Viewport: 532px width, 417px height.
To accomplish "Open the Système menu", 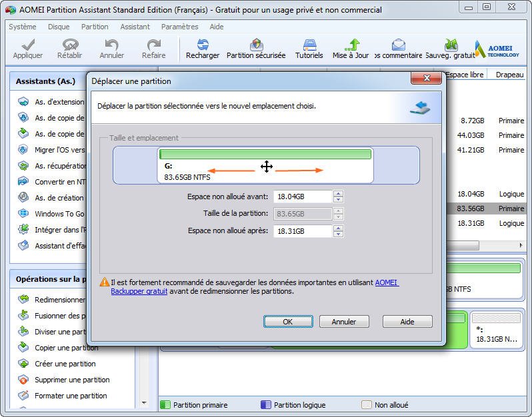I will point(23,27).
